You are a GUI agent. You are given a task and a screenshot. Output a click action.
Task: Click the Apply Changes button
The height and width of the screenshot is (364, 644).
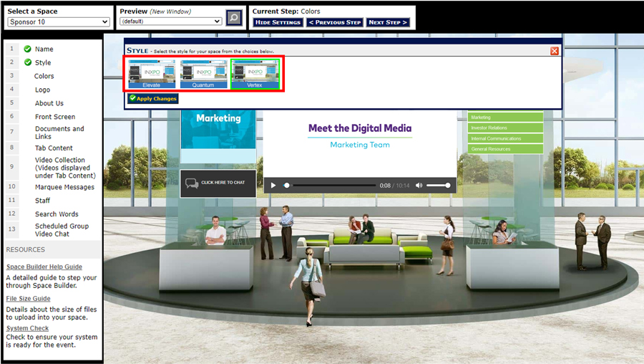click(152, 99)
